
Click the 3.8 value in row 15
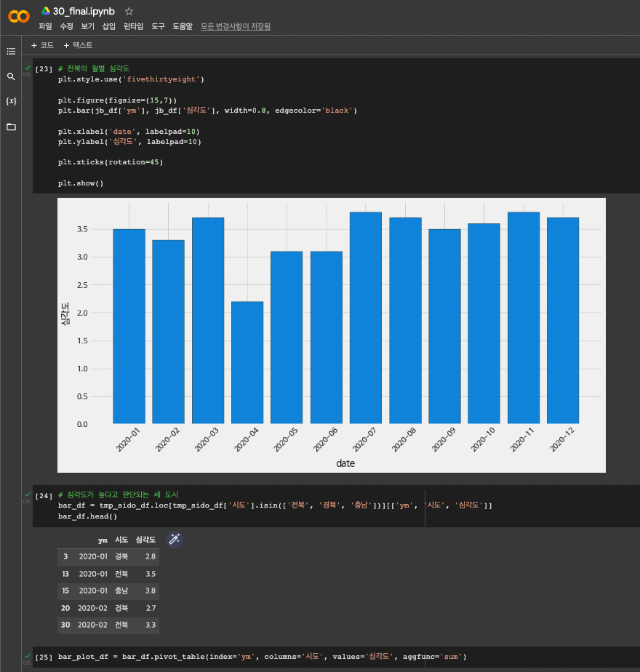pos(151,591)
